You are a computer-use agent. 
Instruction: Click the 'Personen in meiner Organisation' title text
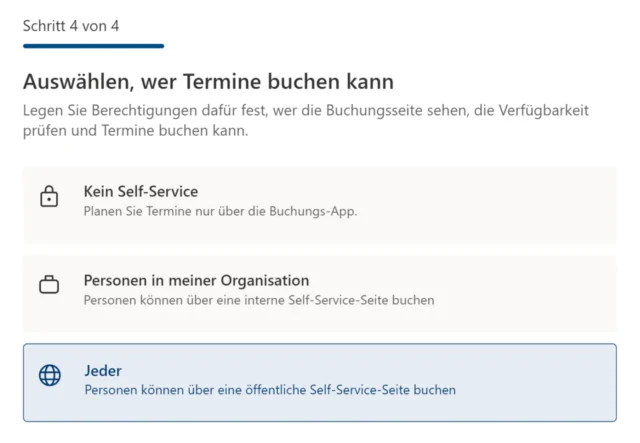pyautogui.click(x=196, y=280)
